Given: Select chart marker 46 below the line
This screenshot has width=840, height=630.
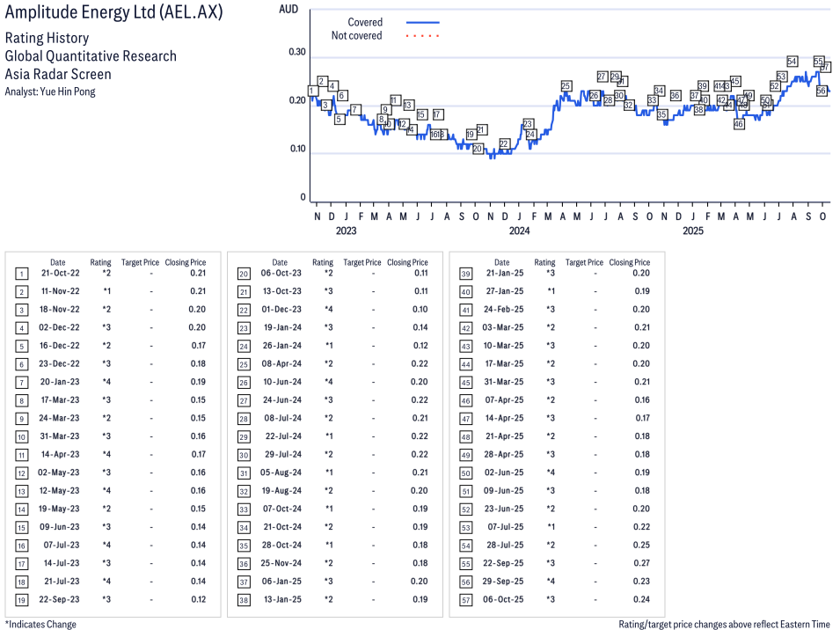Looking at the screenshot, I should (739, 124).
